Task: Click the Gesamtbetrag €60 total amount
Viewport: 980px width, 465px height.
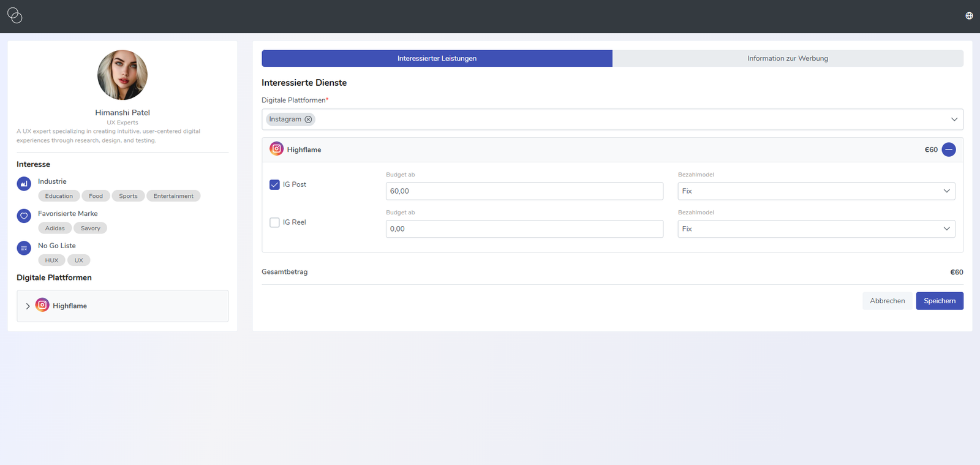Action: pos(957,272)
